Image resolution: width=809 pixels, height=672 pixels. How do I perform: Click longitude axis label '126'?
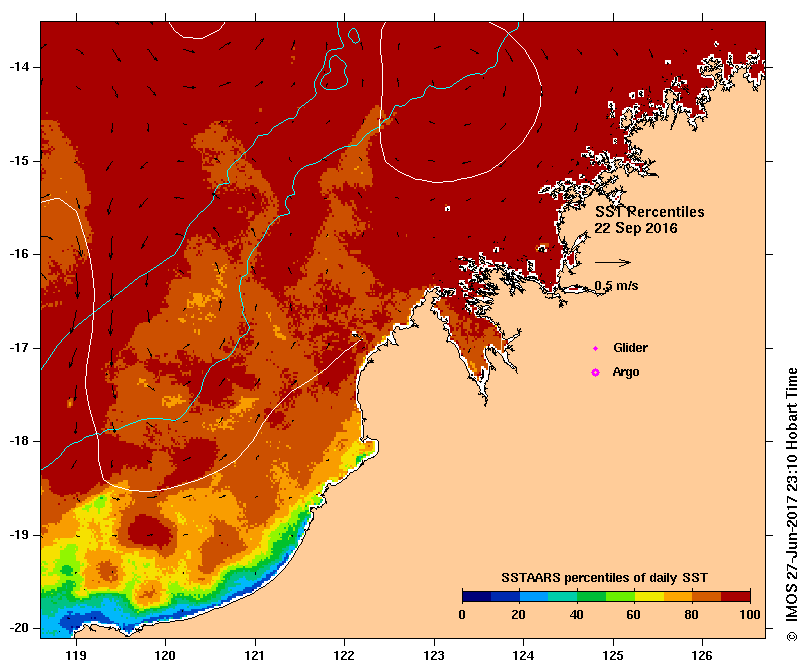[x=702, y=655]
